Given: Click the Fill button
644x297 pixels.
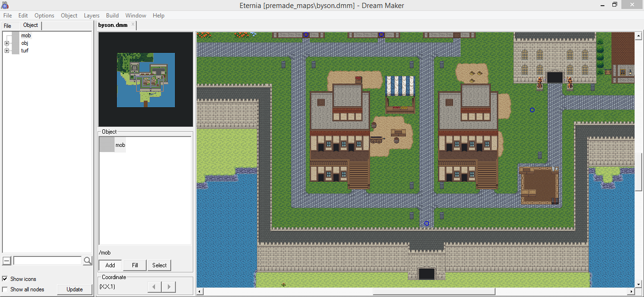Looking at the screenshot, I should (x=135, y=265).
